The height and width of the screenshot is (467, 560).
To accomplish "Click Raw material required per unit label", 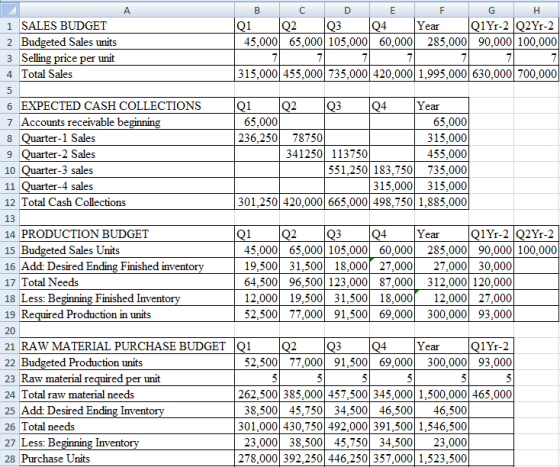I will point(127,378).
